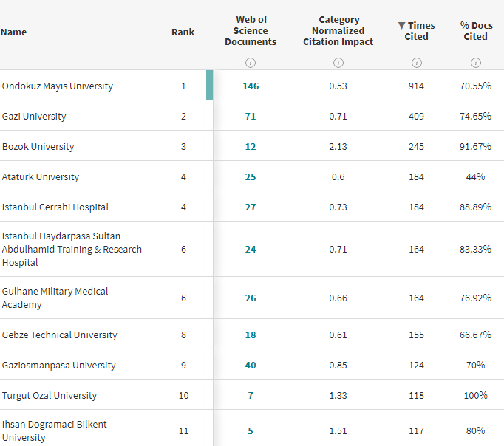Select the Ondokuz Mayis University row name
This screenshot has height=446, width=504.
click(58, 86)
